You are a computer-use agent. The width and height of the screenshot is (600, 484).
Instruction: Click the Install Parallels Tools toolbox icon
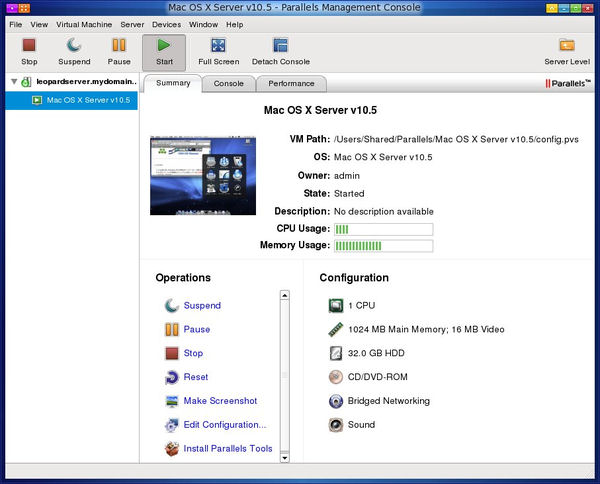tap(171, 449)
